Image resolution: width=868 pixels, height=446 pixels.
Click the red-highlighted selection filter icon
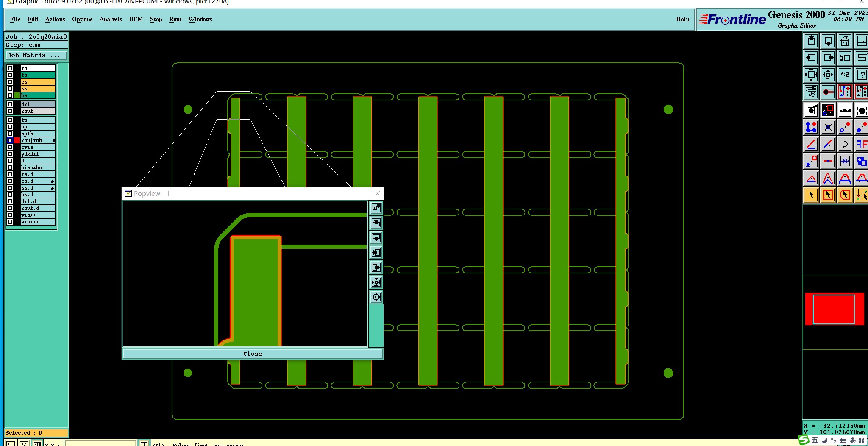coord(845,92)
